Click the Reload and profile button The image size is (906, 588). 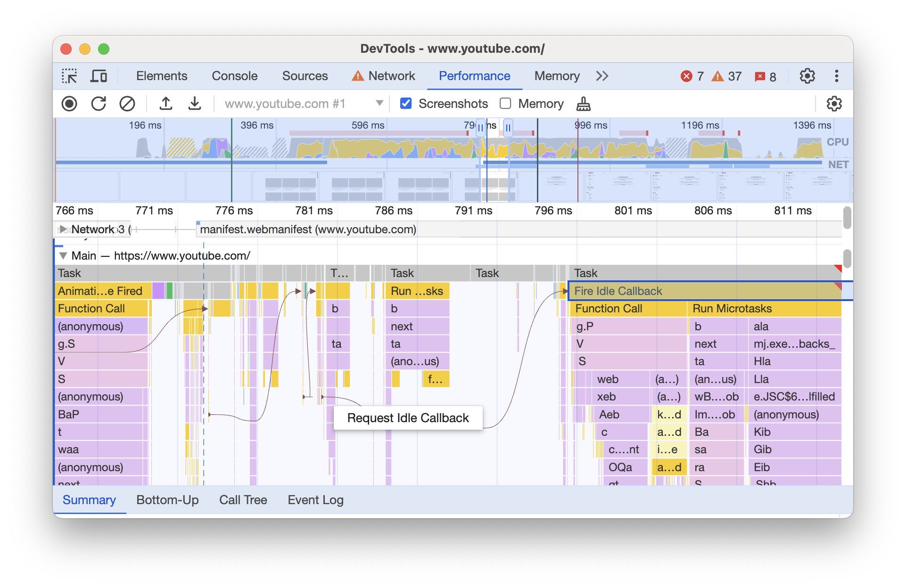(98, 104)
